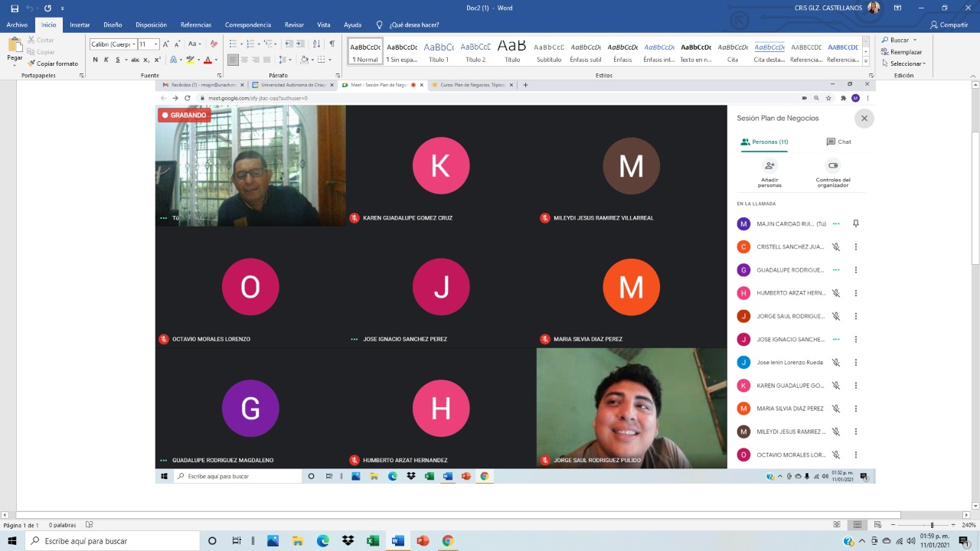Image resolution: width=980 pixels, height=551 pixels.
Task: Apply the Subtítulo style
Action: click(x=549, y=52)
